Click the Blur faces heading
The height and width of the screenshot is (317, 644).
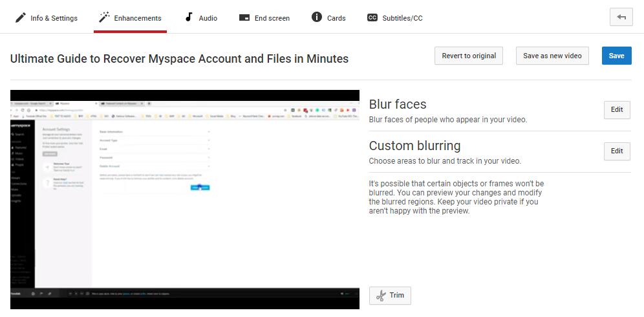(398, 104)
